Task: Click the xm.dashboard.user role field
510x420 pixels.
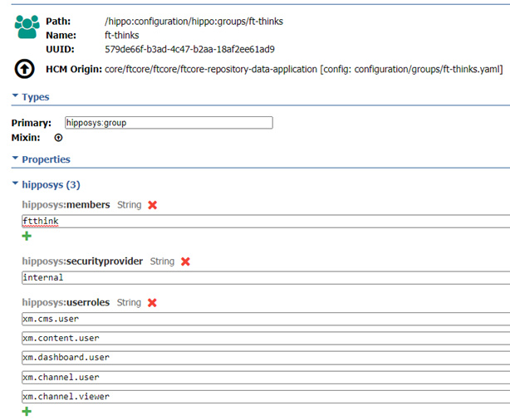Action: (266, 358)
